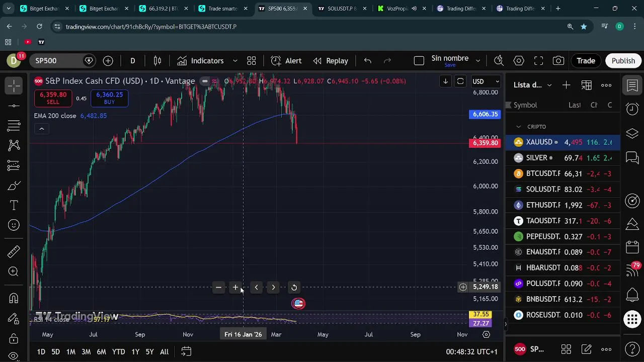Screen dimensions: 644x362
Task: Open the trend line drawing tools
Action: [x=14, y=106]
